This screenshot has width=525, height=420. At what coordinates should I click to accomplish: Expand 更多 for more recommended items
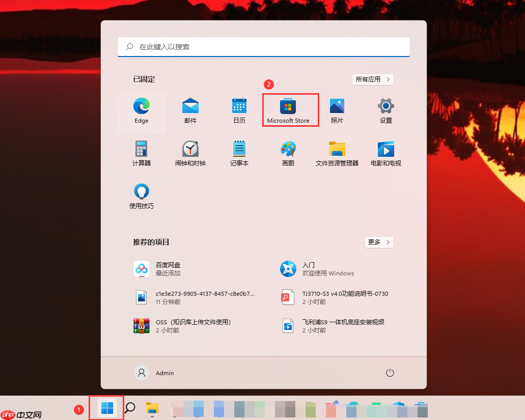pyautogui.click(x=379, y=242)
